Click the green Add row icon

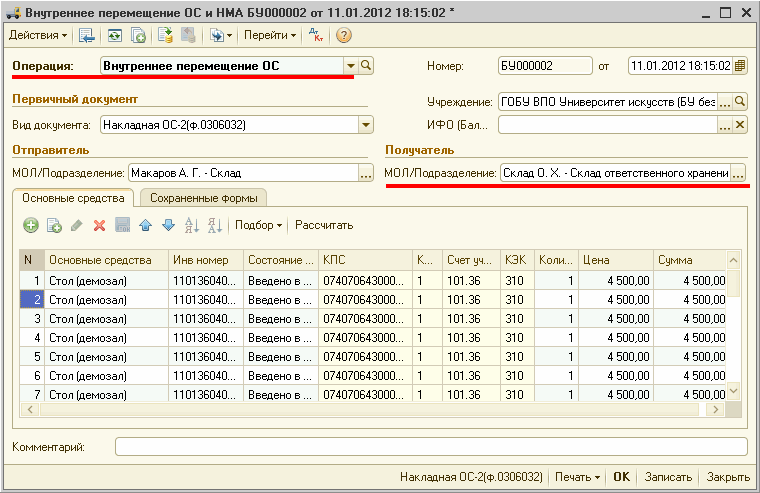coord(31,226)
